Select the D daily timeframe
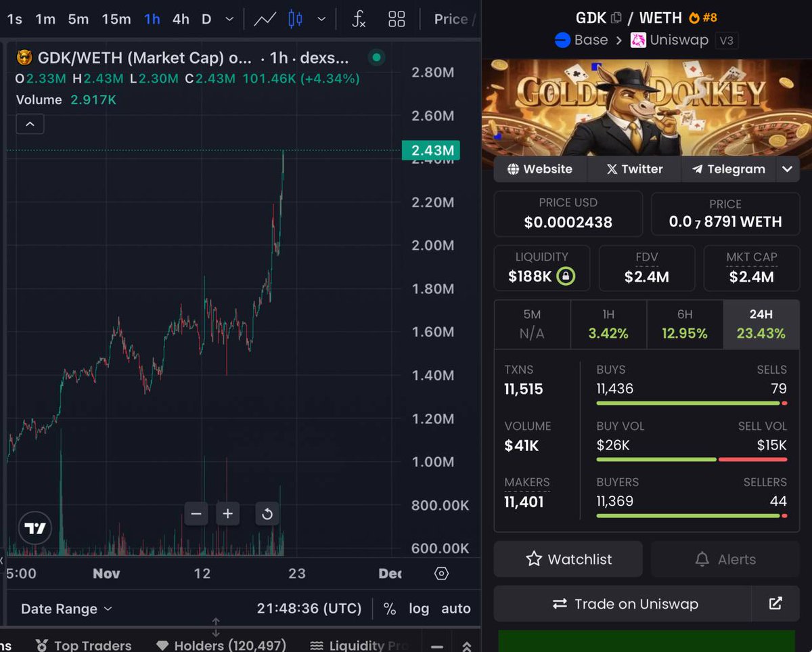Viewport: 812px width, 652px height. [206, 19]
